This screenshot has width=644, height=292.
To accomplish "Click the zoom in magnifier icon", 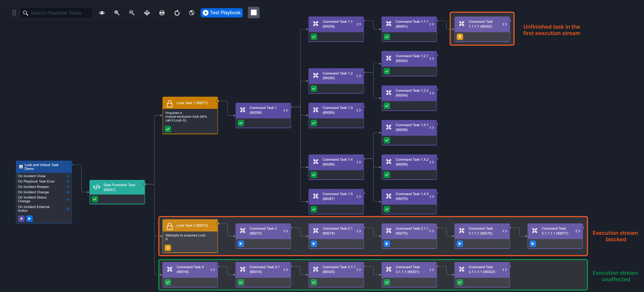I will point(117,13).
